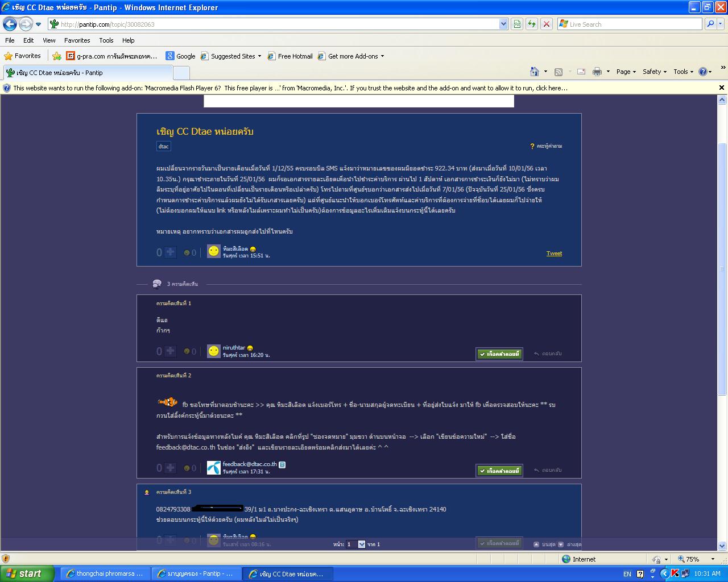Click the Windows Start button
This screenshot has width=728, height=582.
tap(27, 573)
